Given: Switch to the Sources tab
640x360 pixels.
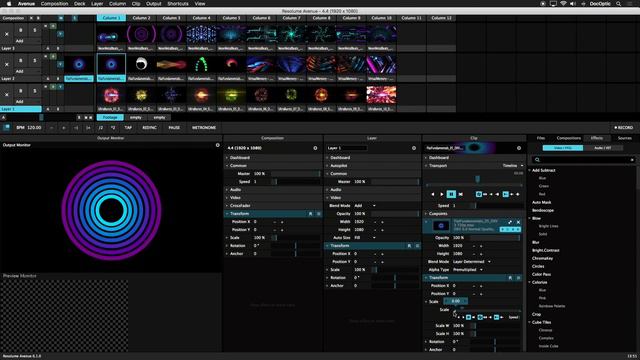Looking at the screenshot, I should coord(624,138).
